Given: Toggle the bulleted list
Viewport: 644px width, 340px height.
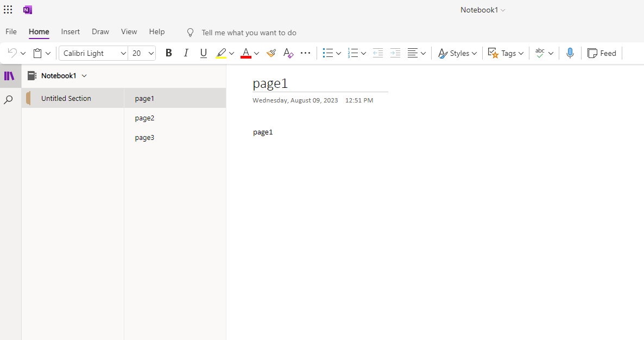Looking at the screenshot, I should coord(329,53).
